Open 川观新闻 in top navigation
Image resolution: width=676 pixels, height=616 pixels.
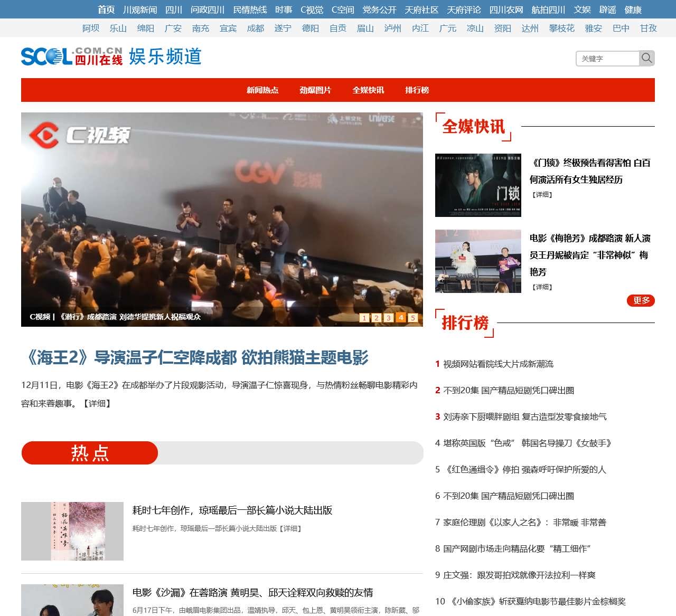140,10
